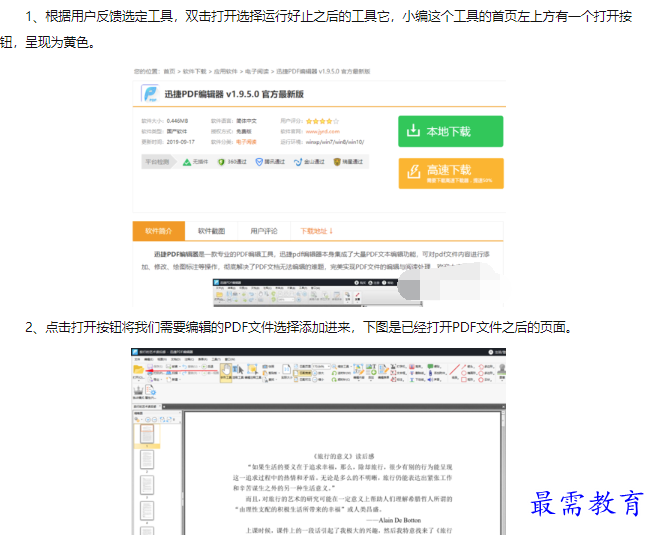652x535 pixels.
Task: Select the page 1 thumbnail
Action: 147,434
